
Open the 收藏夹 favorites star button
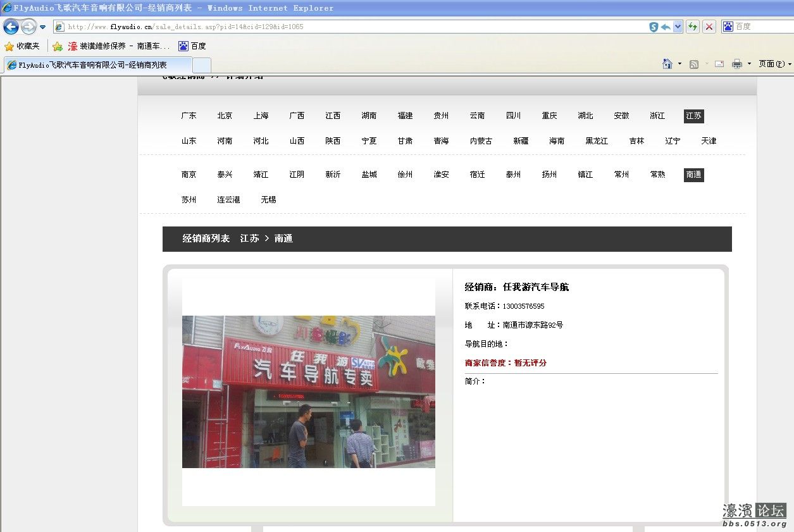(x=22, y=46)
